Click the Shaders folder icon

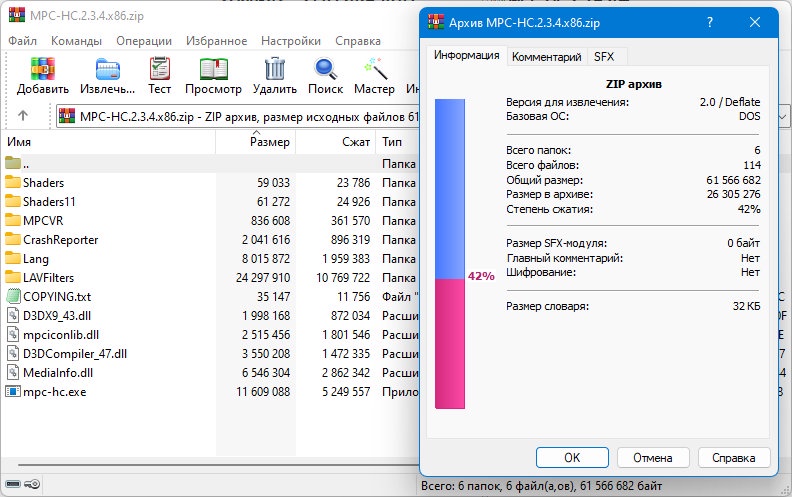[x=13, y=182]
